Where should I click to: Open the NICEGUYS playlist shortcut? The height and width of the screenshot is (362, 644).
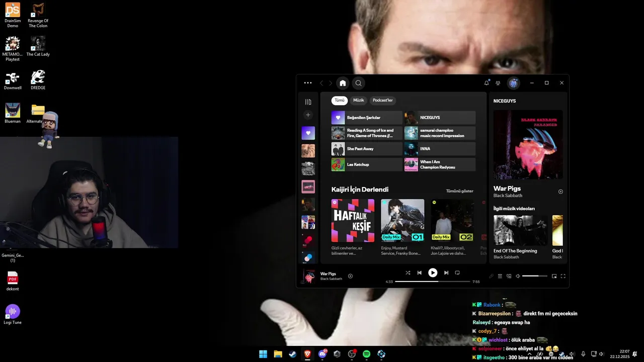pos(440,118)
